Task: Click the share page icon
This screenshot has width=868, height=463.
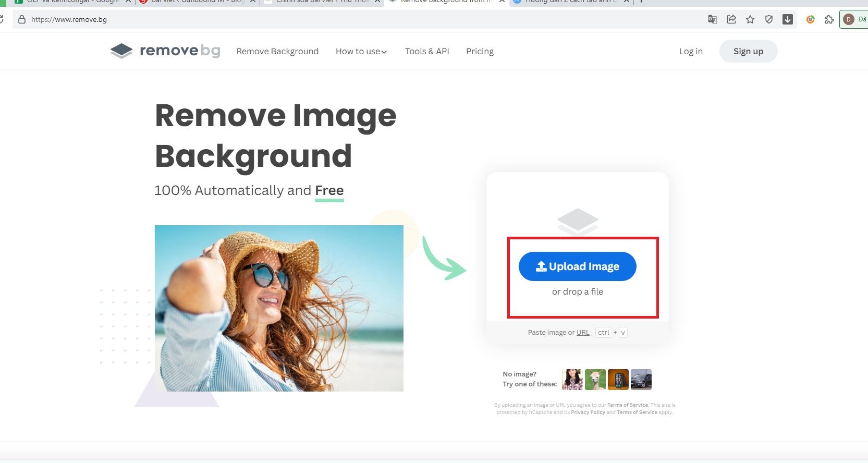Action: pyautogui.click(x=731, y=19)
